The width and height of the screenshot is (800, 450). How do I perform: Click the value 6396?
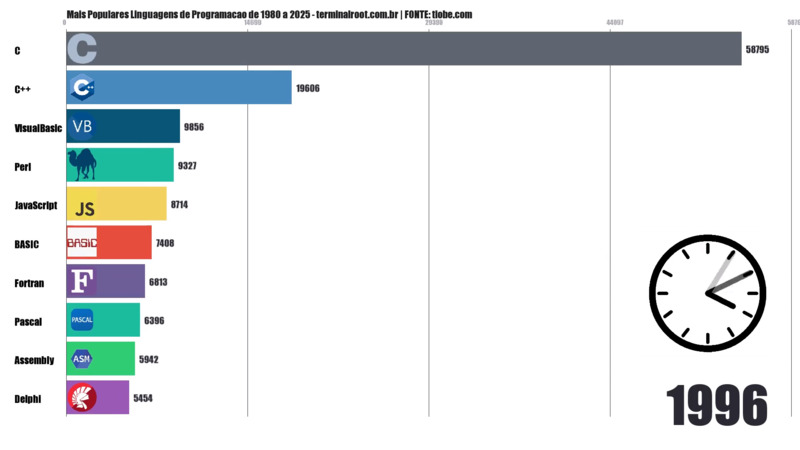click(x=154, y=320)
